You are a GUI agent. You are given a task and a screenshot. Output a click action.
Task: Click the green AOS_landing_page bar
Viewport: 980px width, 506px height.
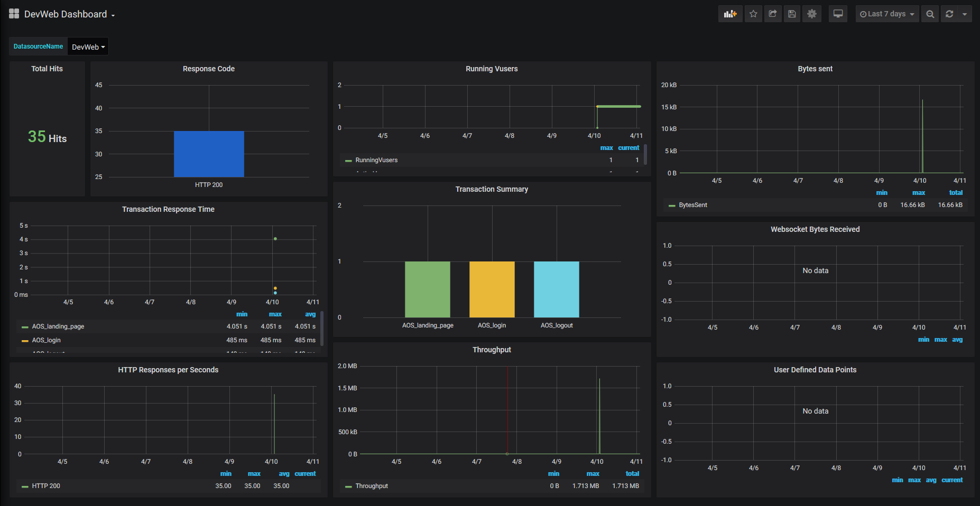[428, 289]
